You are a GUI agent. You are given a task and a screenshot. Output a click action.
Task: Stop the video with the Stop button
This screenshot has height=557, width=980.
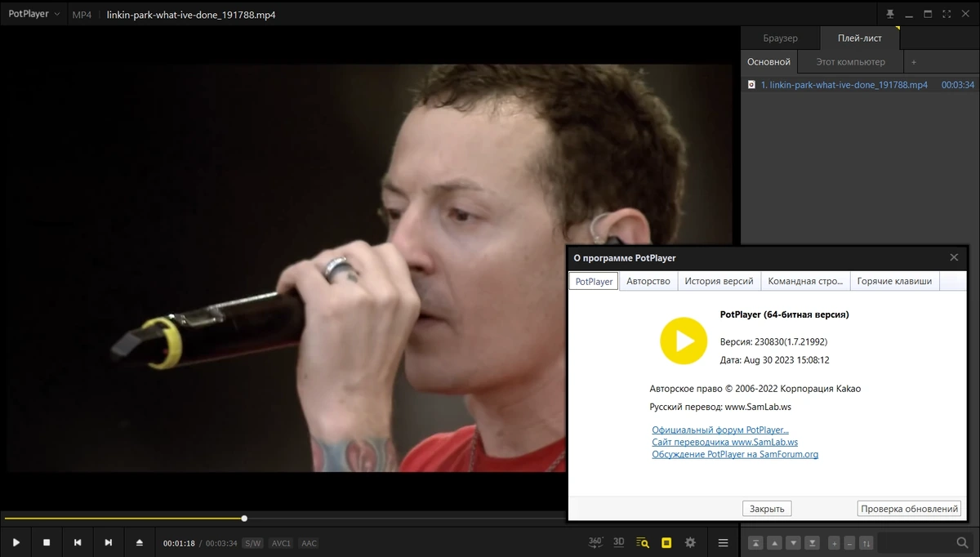(x=47, y=542)
